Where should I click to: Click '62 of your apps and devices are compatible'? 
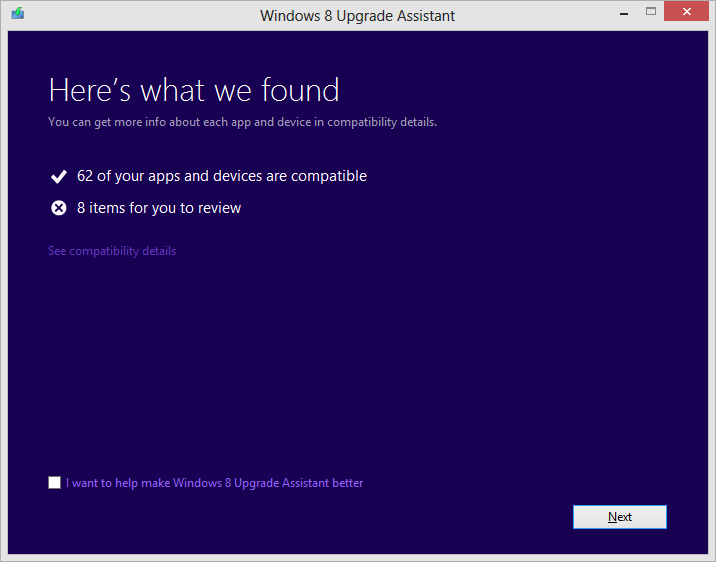(222, 176)
